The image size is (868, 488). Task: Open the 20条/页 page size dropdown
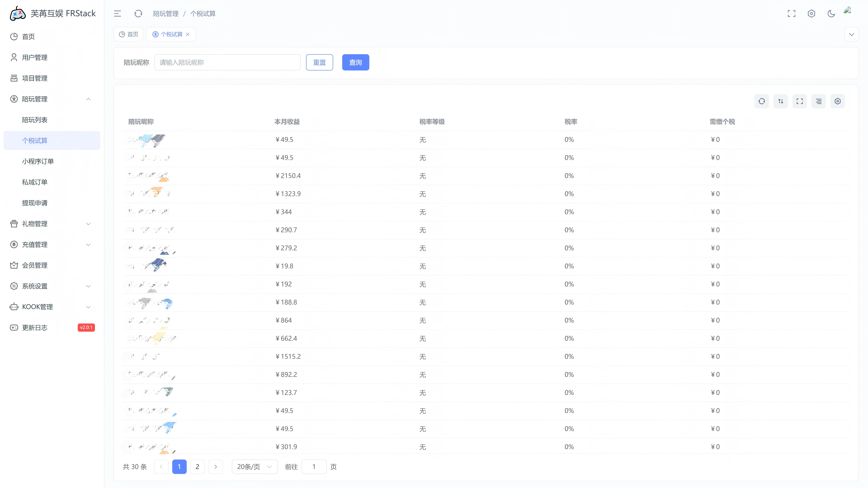(x=254, y=467)
